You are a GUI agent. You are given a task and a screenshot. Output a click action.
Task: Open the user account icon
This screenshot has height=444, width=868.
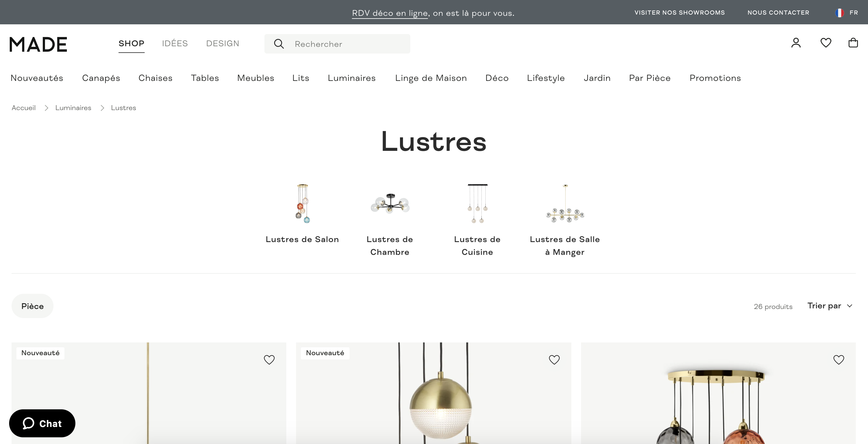[x=796, y=43]
